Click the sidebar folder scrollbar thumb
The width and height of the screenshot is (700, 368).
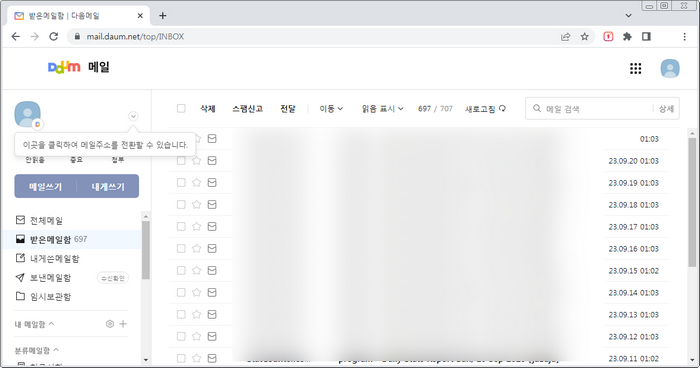point(146,250)
